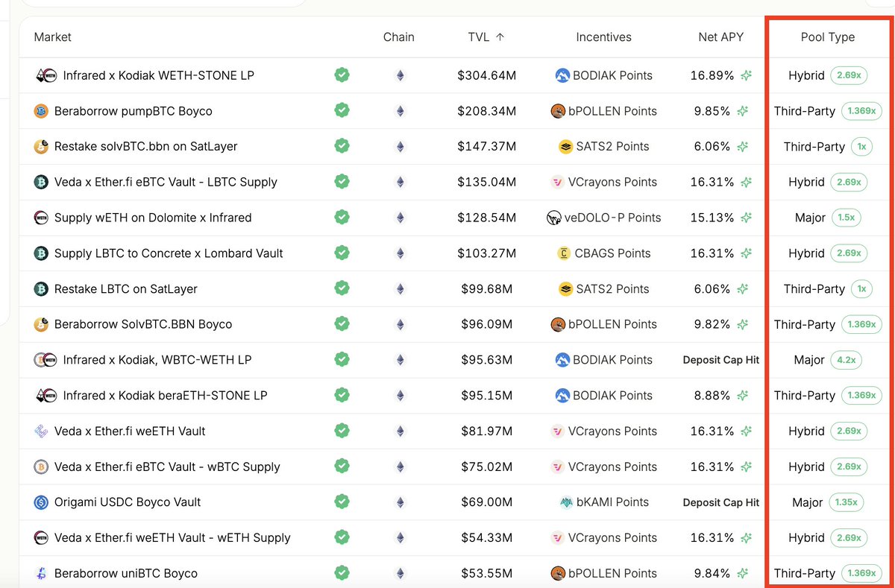Click the verified badge on Origami USDC Boyco Vault row

[342, 502]
